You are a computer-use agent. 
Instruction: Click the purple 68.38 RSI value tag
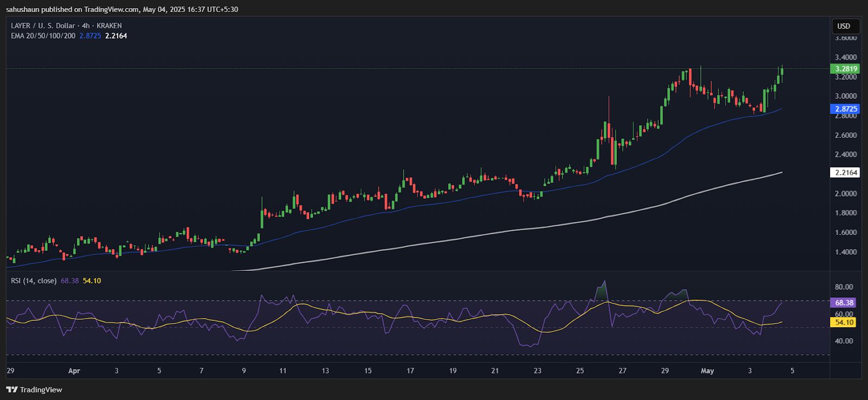[844, 303]
